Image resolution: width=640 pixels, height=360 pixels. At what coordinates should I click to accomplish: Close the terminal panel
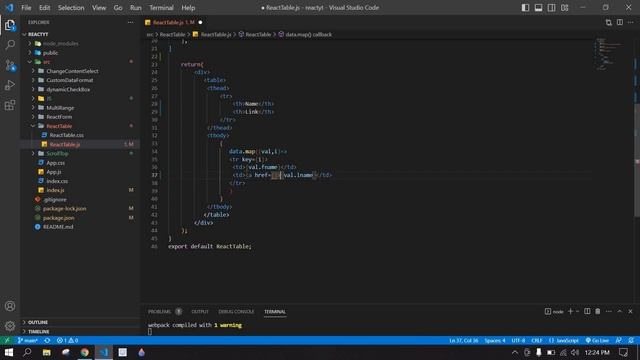(630, 311)
